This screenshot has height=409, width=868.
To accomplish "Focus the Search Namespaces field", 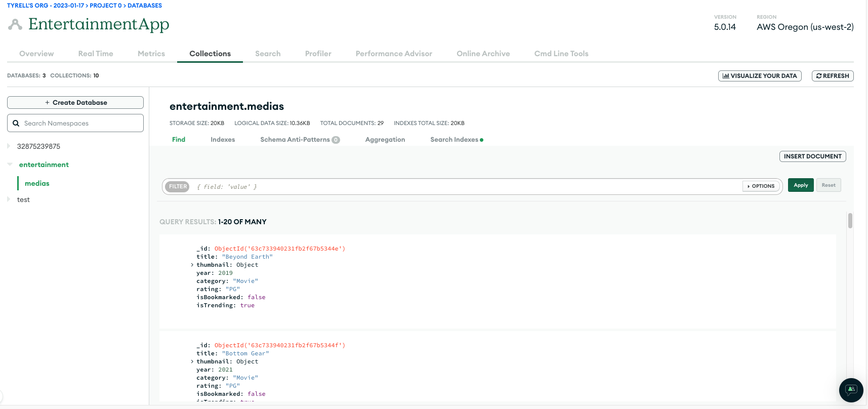I will (75, 123).
